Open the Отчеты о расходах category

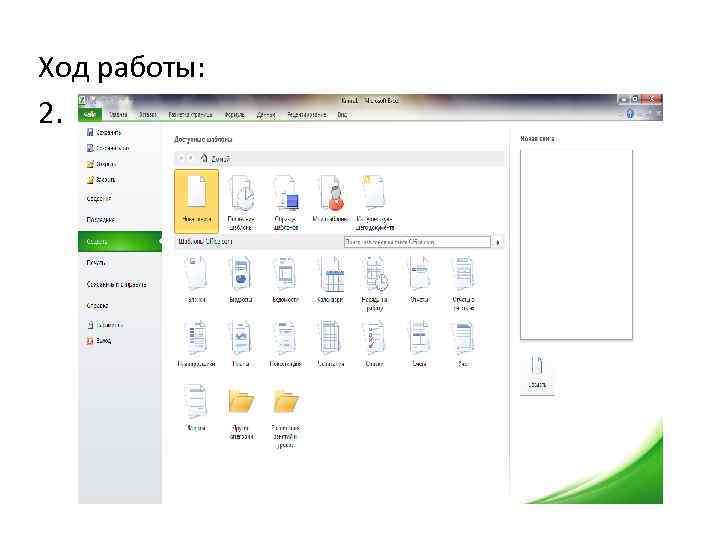pos(463,284)
